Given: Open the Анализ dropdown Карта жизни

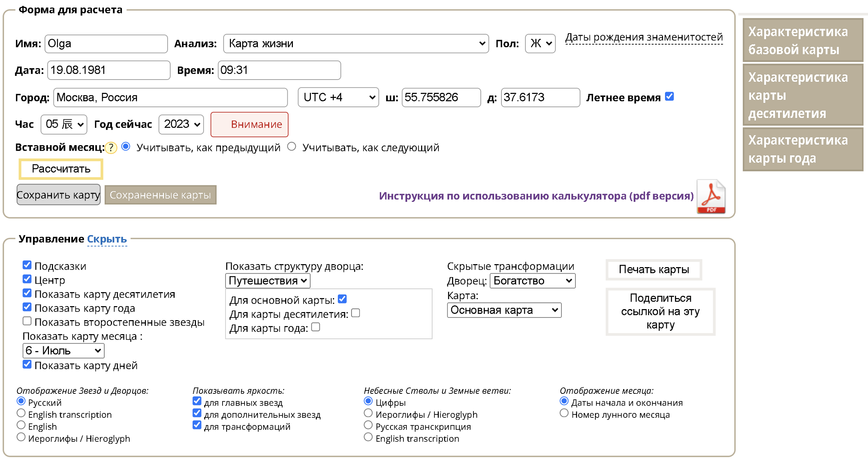Looking at the screenshot, I should [356, 43].
